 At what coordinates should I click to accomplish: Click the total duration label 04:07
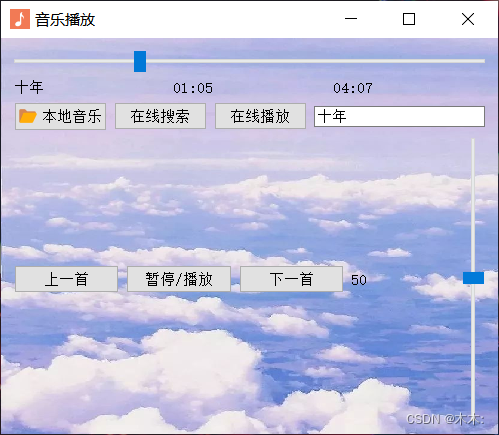click(353, 88)
